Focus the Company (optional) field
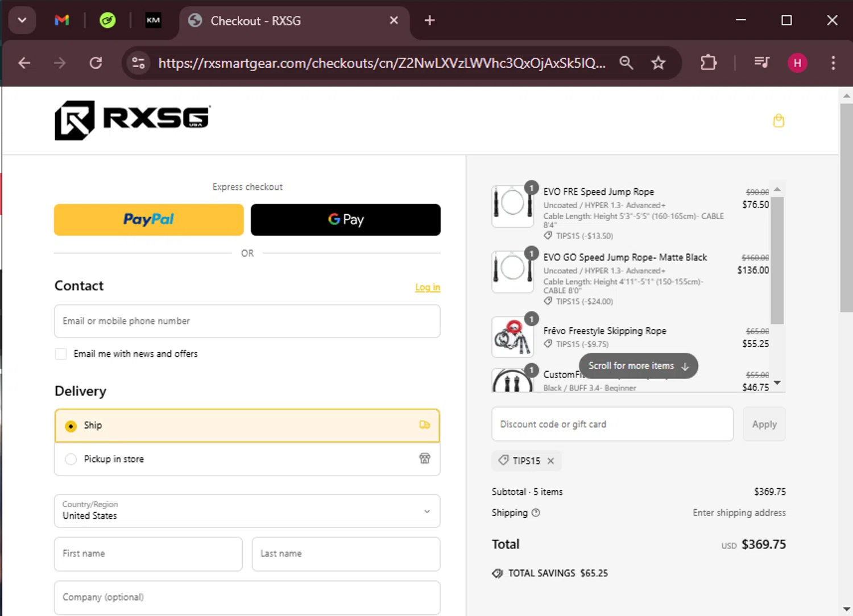Viewport: 853px width, 616px height. 247,597
